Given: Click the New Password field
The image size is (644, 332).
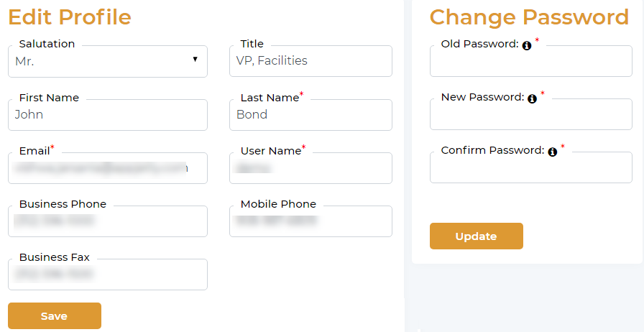Looking at the screenshot, I should pos(530,116).
